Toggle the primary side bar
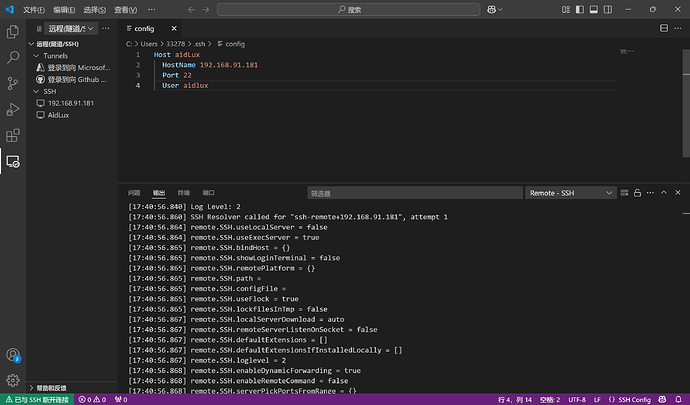 click(580, 10)
